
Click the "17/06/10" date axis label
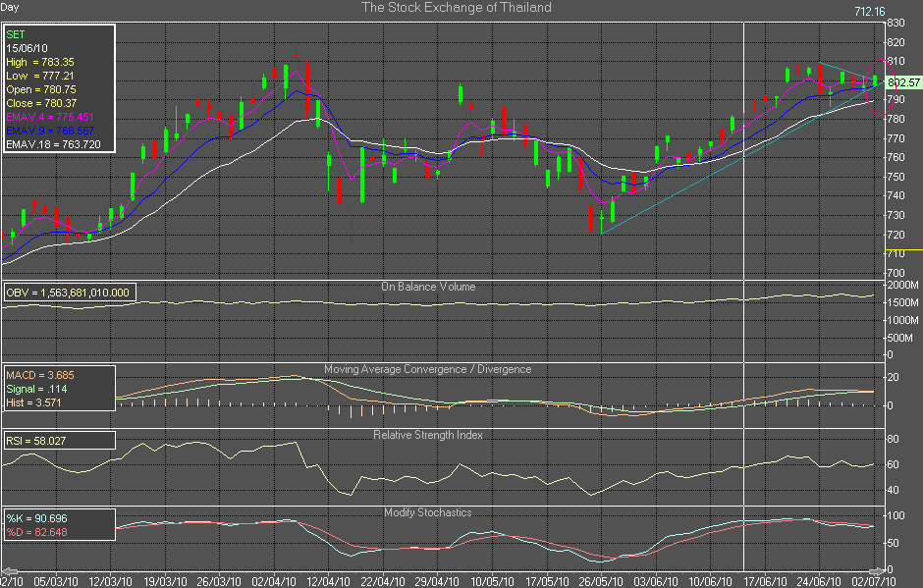click(765, 581)
